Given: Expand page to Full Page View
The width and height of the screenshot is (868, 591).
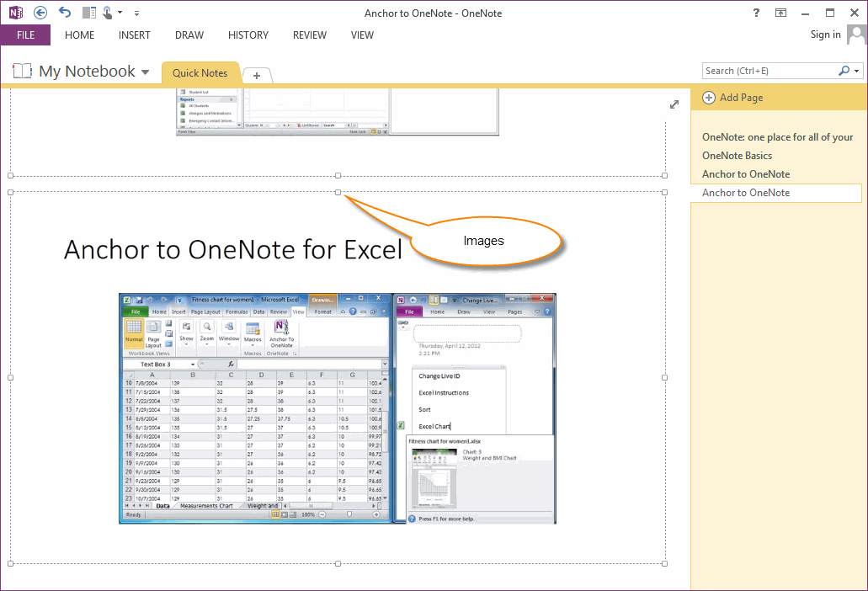Looking at the screenshot, I should (x=674, y=104).
